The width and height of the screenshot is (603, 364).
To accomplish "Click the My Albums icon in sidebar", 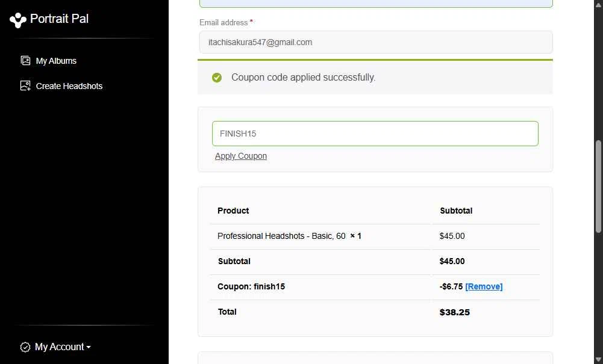I will pos(25,61).
